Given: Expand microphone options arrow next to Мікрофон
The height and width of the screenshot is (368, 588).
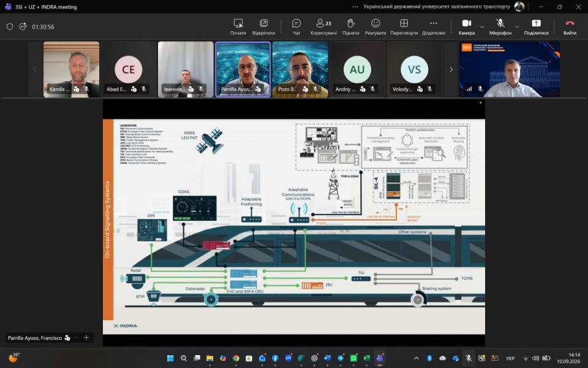Looking at the screenshot, I should 517,26.
